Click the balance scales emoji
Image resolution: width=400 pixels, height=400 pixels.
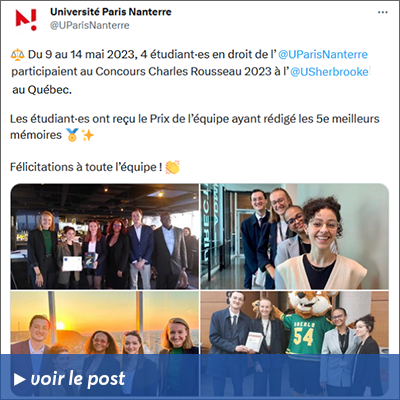pyautogui.click(x=18, y=54)
